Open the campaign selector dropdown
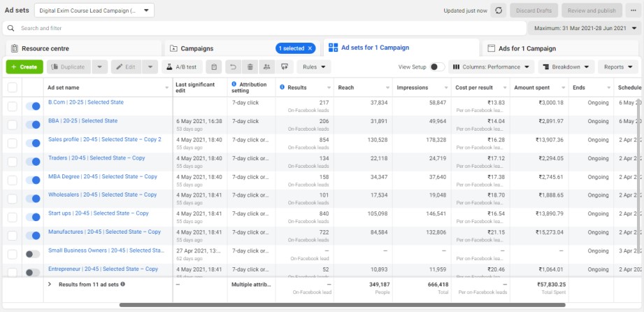This screenshot has width=644, height=312. (94, 10)
